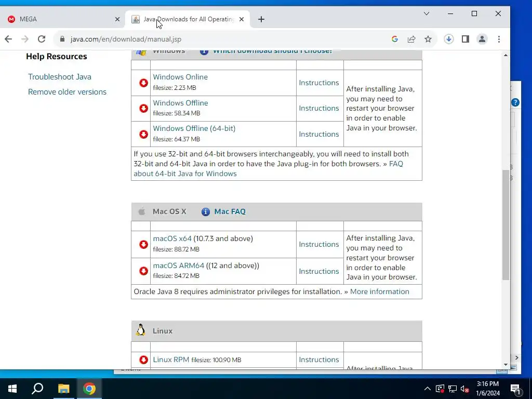The height and width of the screenshot is (399, 532).
Task: Open the notification center icon
Action: (515, 389)
